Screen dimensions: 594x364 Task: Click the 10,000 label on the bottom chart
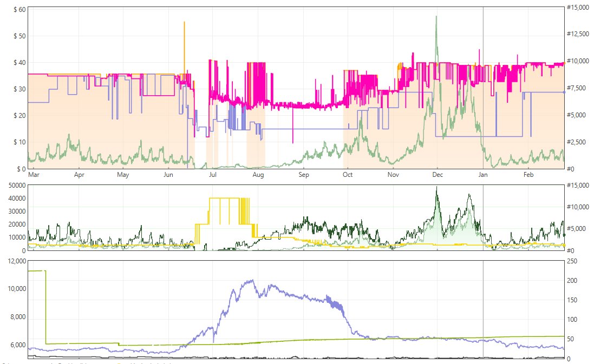point(17,289)
